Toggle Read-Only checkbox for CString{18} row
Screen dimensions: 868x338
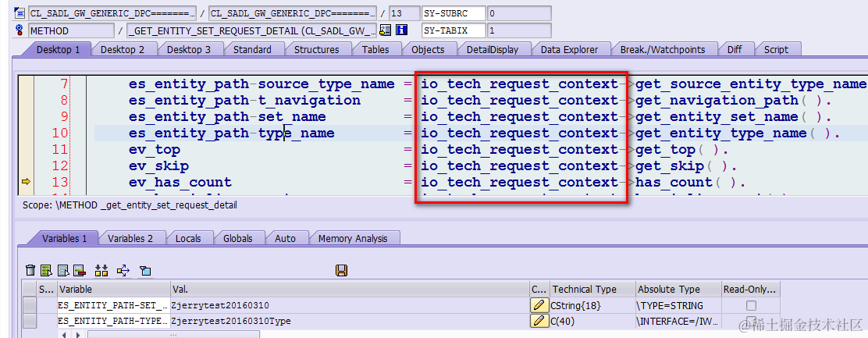pyautogui.click(x=751, y=305)
